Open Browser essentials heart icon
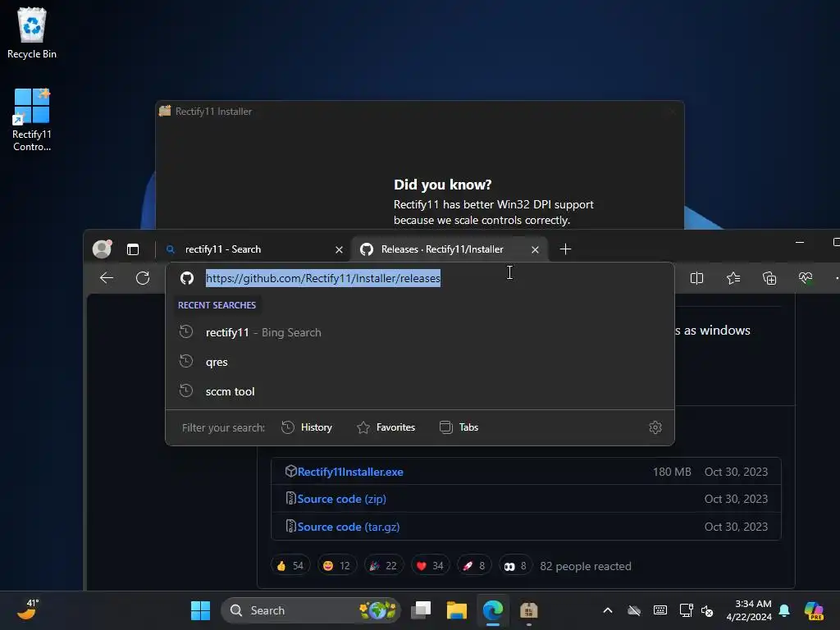This screenshot has width=840, height=630. [806, 278]
